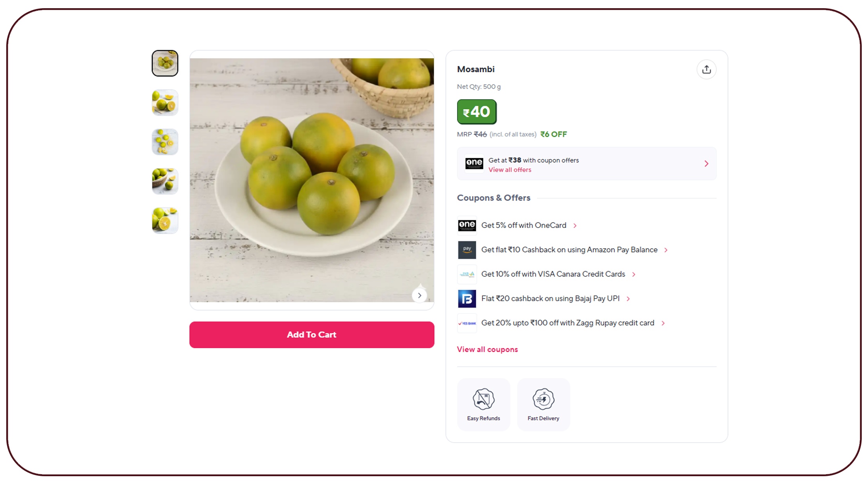Click the Canara bank logo icon
The image size is (868, 484).
[x=467, y=274]
